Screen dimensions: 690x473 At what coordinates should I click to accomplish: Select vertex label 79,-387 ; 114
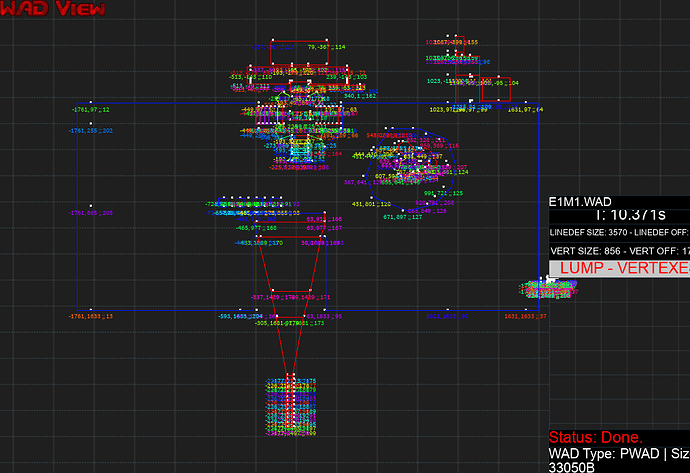[327, 47]
